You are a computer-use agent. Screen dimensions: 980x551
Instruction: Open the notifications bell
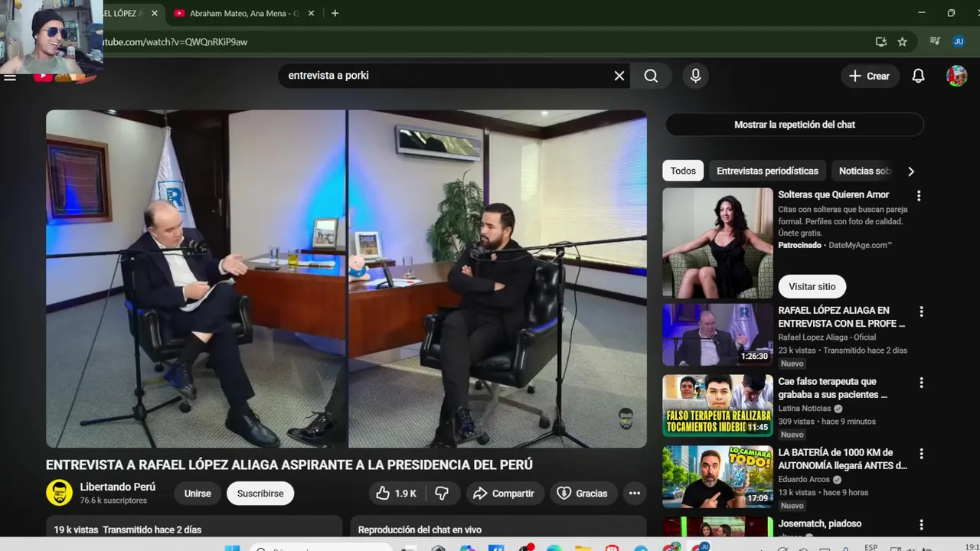coord(918,76)
